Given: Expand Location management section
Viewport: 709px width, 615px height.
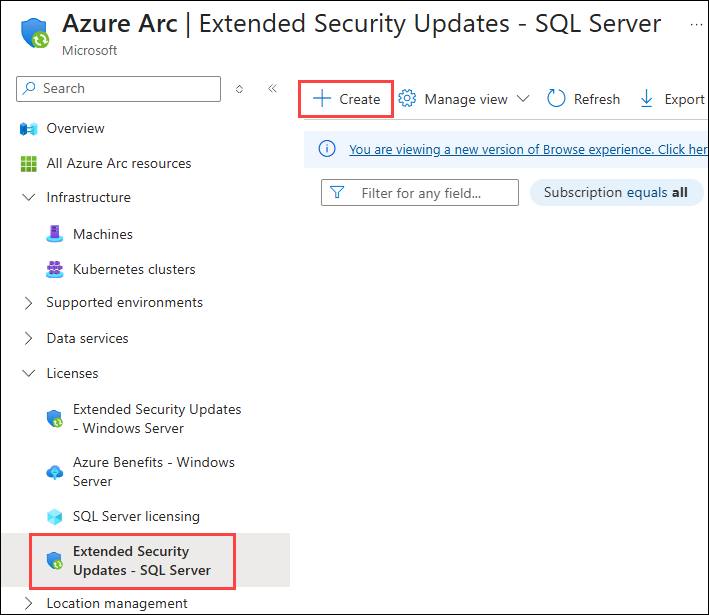Looking at the screenshot, I should (x=28, y=603).
